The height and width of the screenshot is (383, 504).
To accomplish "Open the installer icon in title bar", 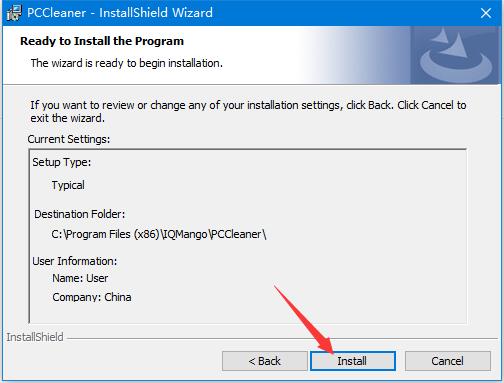I will pos(14,13).
